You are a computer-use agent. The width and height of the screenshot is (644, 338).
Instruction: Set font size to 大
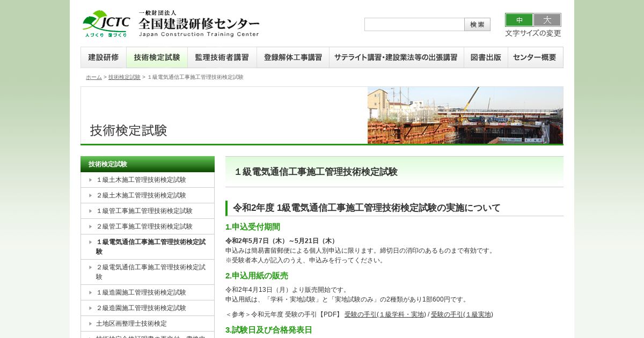(547, 20)
